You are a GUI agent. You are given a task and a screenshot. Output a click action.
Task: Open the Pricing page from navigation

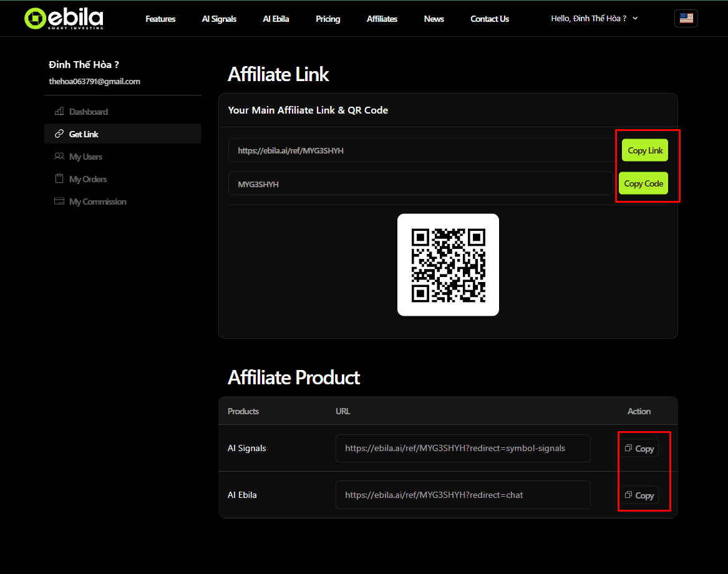click(328, 19)
